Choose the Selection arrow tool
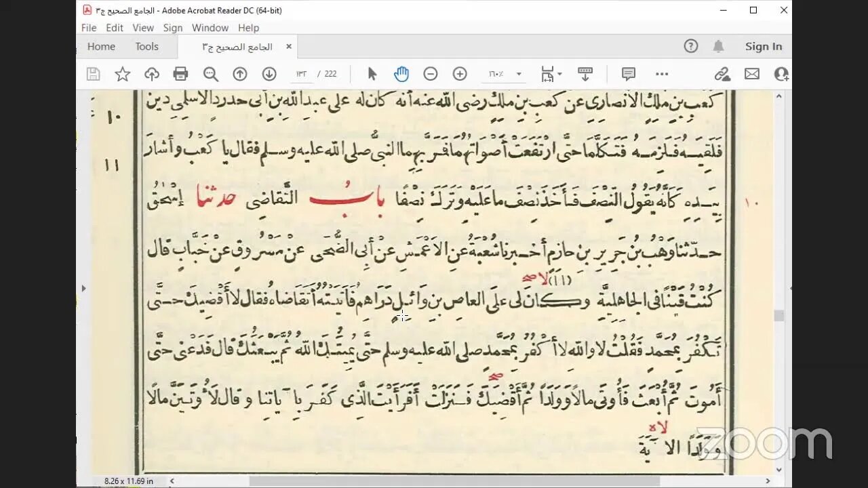868x488 pixels. (x=372, y=74)
